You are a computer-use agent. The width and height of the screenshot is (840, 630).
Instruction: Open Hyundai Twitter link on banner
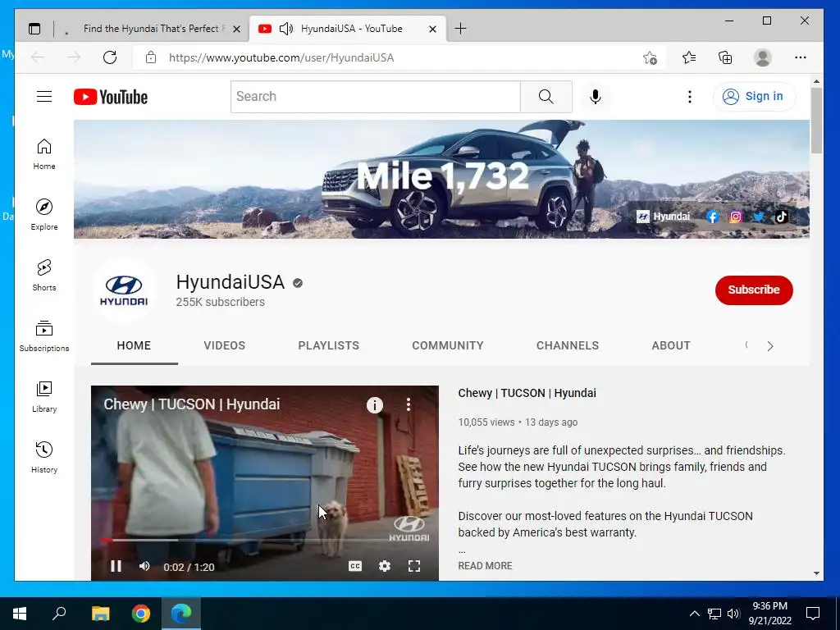(x=759, y=217)
